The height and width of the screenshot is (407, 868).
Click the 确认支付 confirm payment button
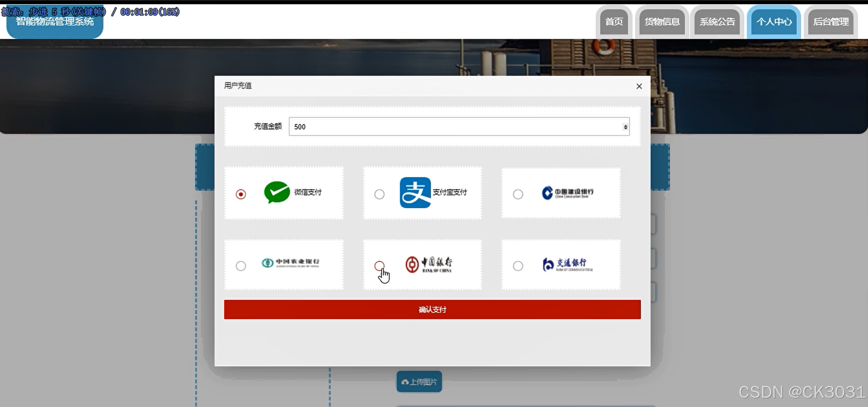[x=432, y=310]
